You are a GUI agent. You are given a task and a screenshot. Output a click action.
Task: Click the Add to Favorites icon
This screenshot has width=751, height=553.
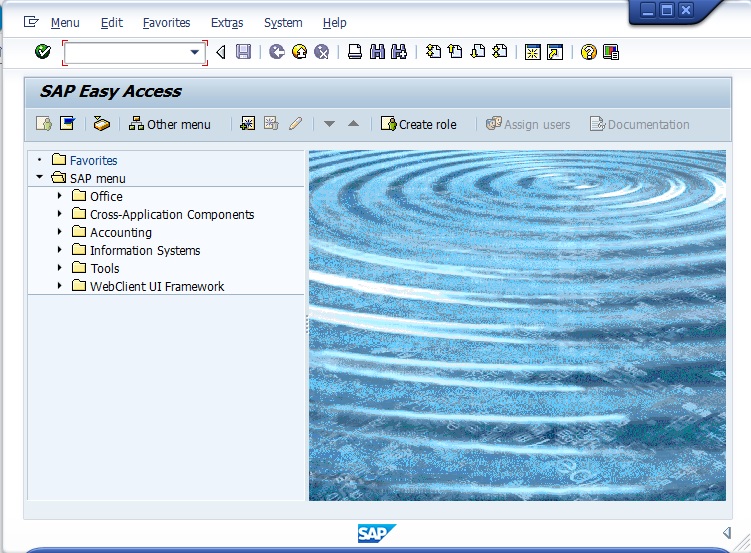point(247,124)
